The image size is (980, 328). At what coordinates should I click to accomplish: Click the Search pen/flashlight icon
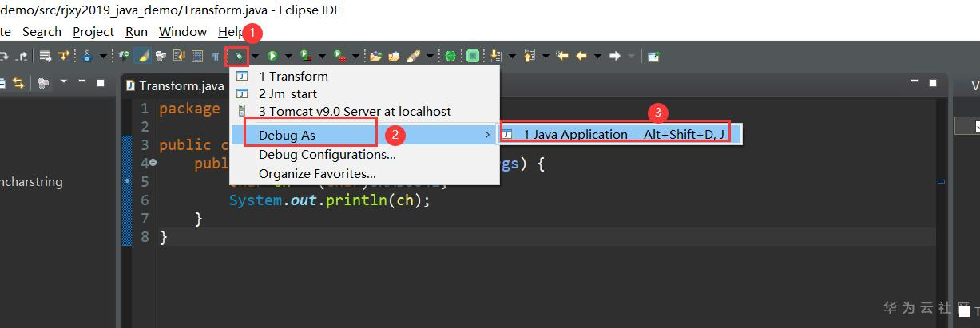coord(414,56)
